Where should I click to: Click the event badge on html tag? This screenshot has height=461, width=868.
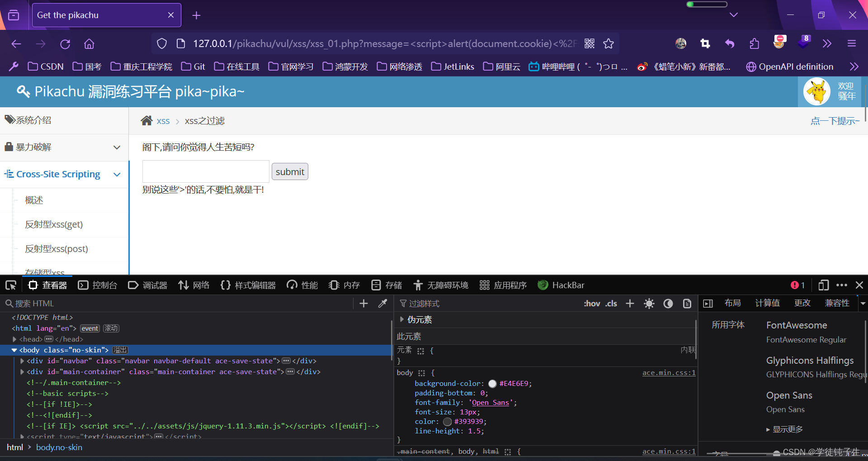click(90, 328)
